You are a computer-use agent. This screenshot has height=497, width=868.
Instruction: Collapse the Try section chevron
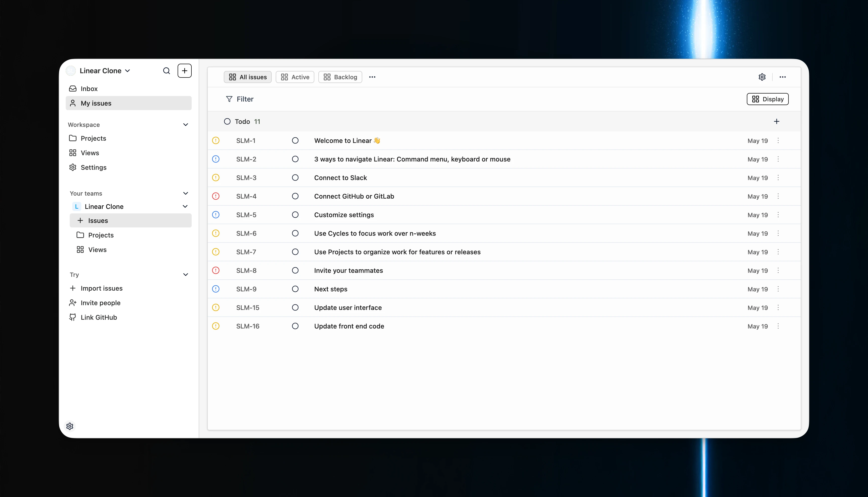pyautogui.click(x=185, y=274)
